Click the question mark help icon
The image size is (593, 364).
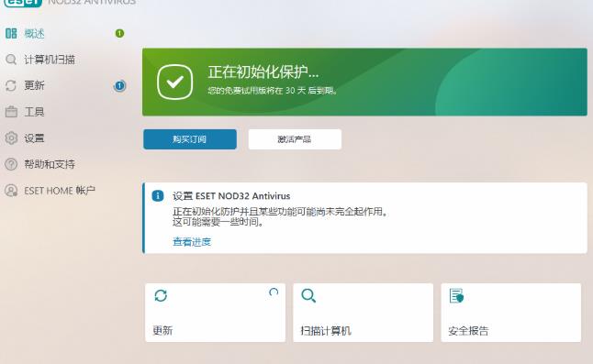tap(11, 164)
